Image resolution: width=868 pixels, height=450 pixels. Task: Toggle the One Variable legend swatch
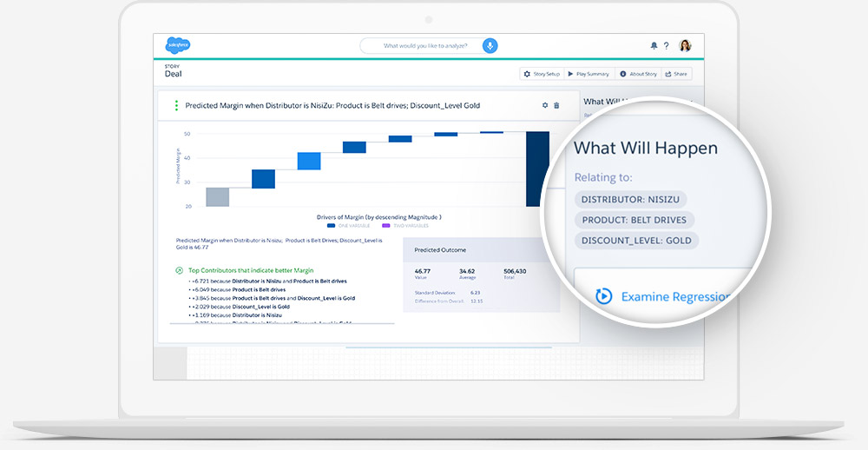[332, 225]
